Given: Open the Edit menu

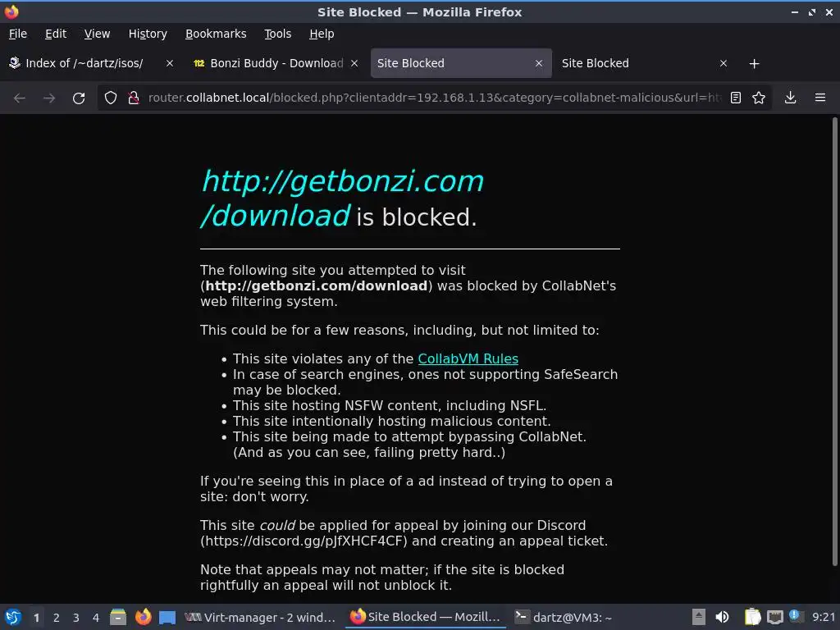Looking at the screenshot, I should [56, 34].
